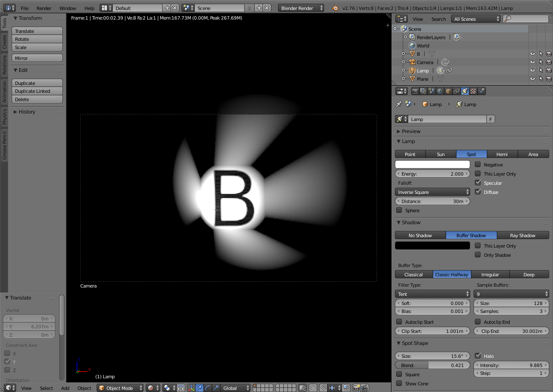Viewport: 553px width, 392px height.
Task: Expand the History panel
Action: point(24,112)
